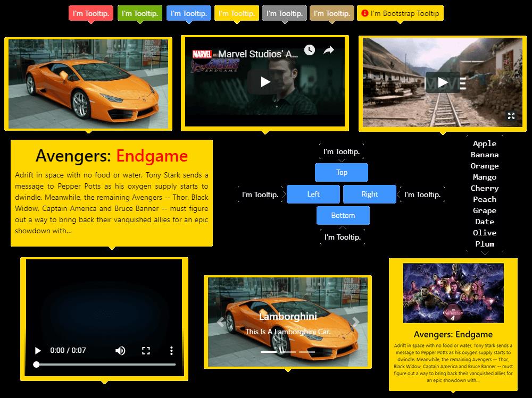Image resolution: width=532 pixels, height=398 pixels.
Task: Select "Mango" in the fruit list
Action: [485, 177]
